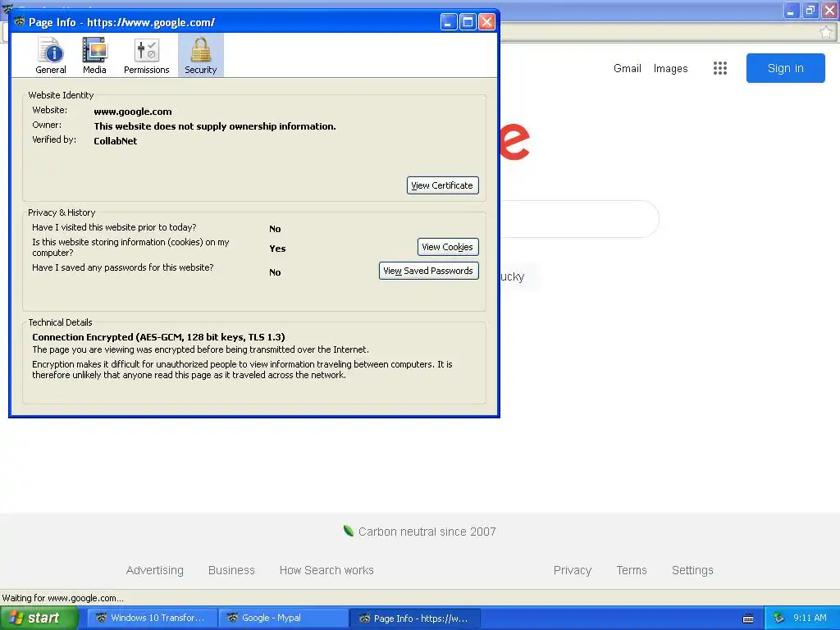The height and width of the screenshot is (630, 840).
Task: Click the 'Waiting for www.google.com...' status text
Action: click(x=62, y=598)
